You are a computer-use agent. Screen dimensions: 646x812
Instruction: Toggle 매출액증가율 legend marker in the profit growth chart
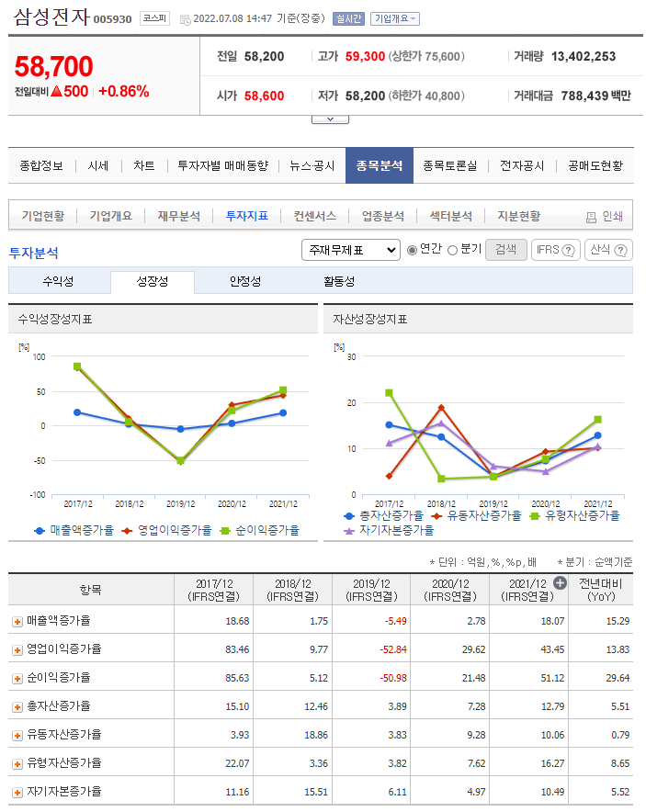40,531
